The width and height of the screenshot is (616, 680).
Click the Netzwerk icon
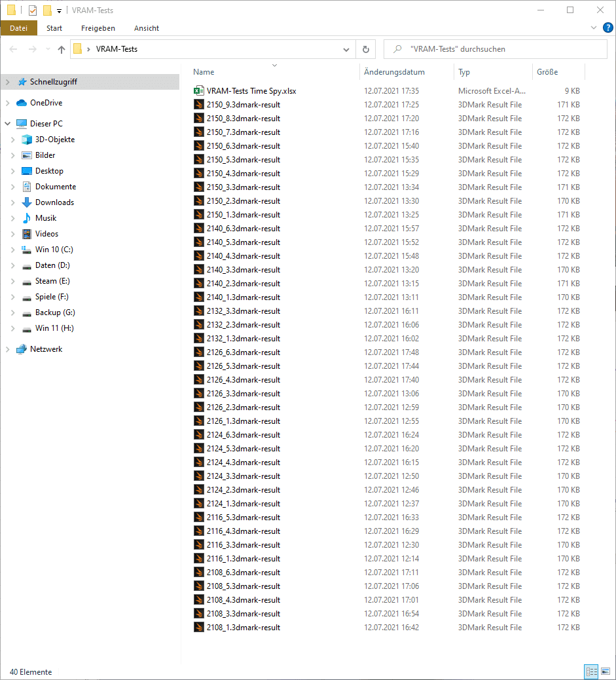(x=22, y=349)
